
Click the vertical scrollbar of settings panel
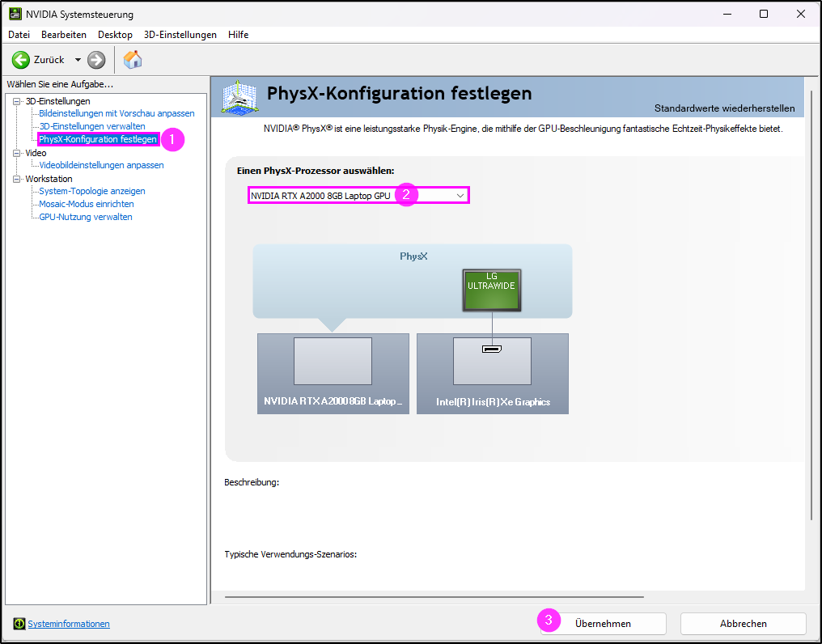click(812, 304)
